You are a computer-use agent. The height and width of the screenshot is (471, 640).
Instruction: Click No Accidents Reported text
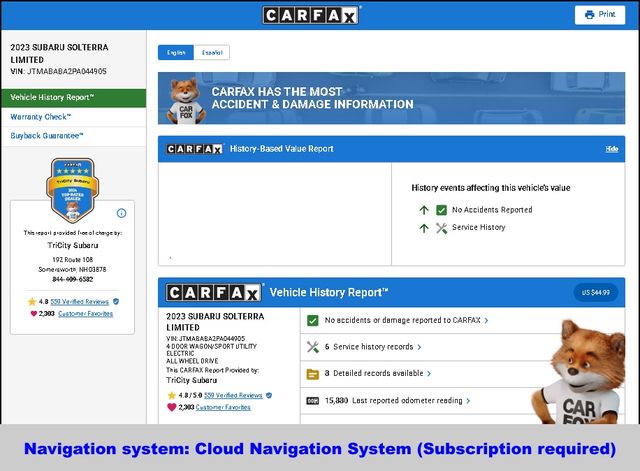point(492,210)
